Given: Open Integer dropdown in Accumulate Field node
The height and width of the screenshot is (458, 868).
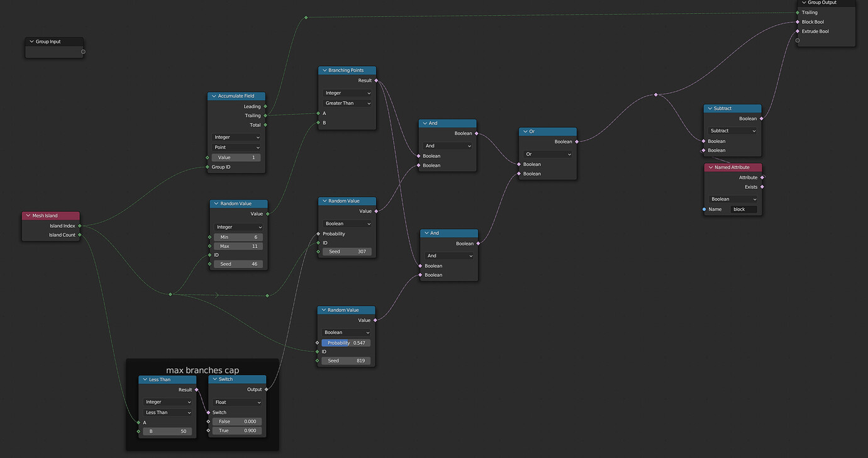Looking at the screenshot, I should pyautogui.click(x=236, y=137).
